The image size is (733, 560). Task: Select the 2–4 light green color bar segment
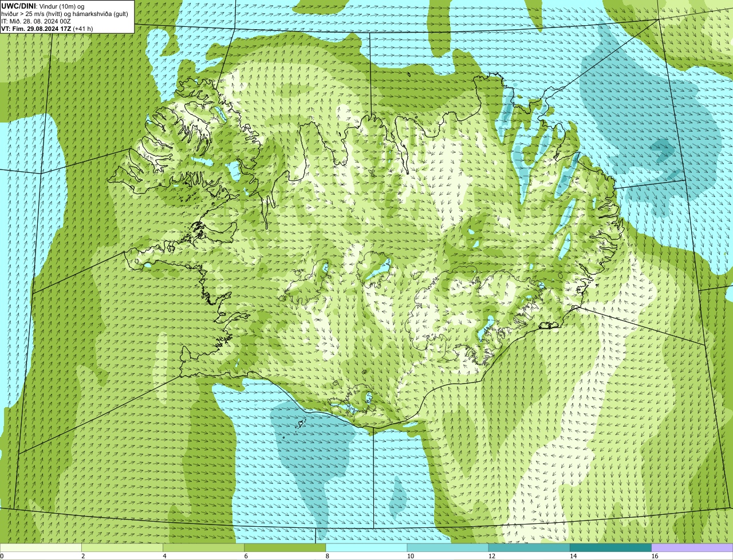point(122,548)
